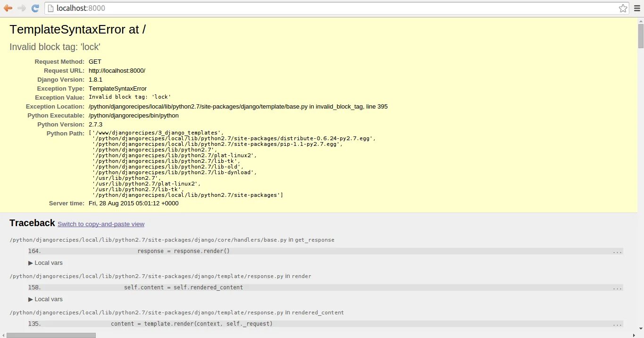Click the horizontal scrollbar thumb
644x338 pixels.
pos(51,335)
